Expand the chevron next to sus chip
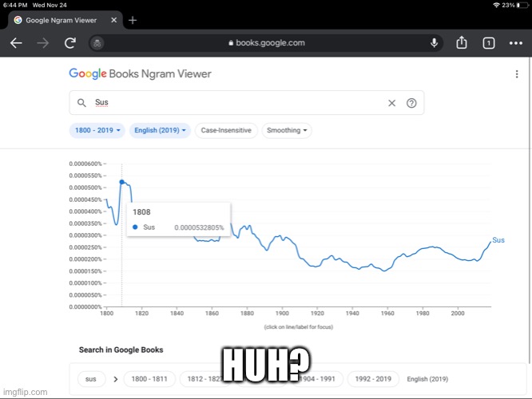Image resolution: width=532 pixels, height=399 pixels. tap(116, 379)
